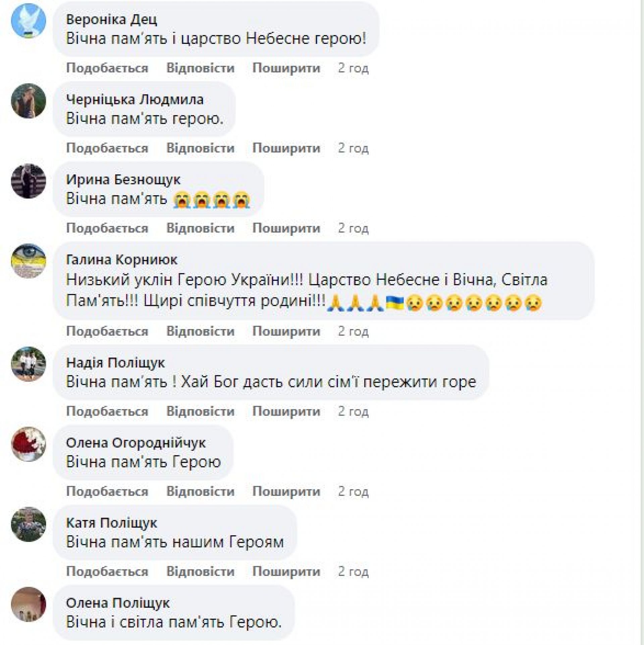Open Вероніка Дец's profile avatar
This screenshot has width=644, height=645.
coord(29,21)
